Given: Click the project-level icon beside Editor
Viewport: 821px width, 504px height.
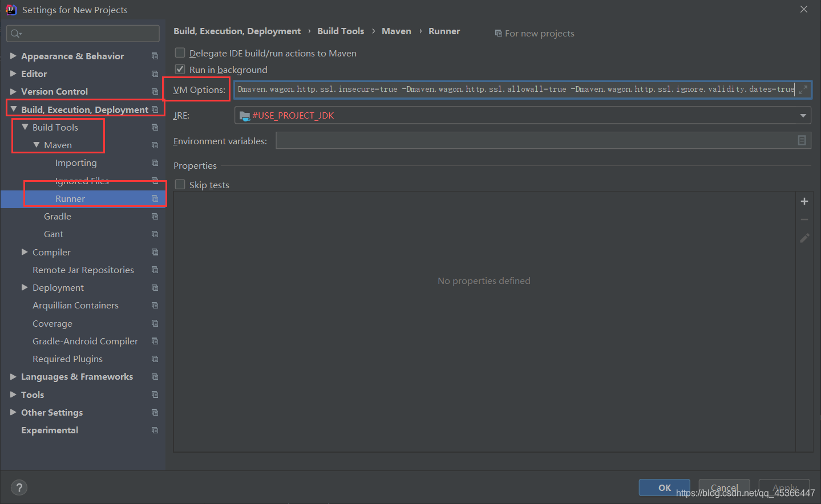Looking at the screenshot, I should pyautogui.click(x=155, y=74).
